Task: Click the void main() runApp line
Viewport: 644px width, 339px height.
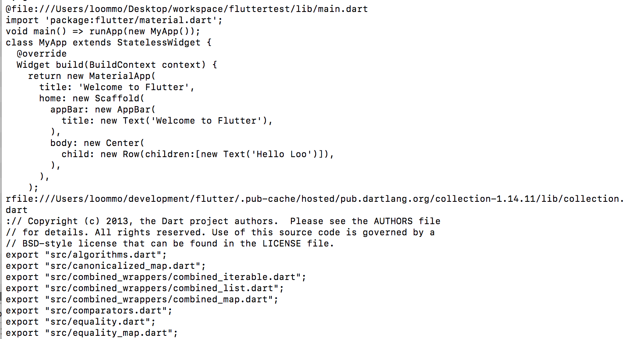Action: coord(103,32)
